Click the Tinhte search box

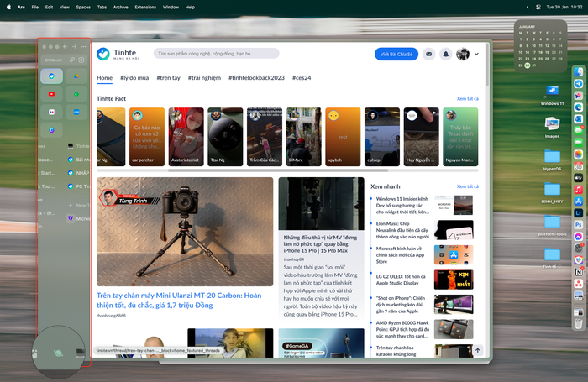[217, 54]
